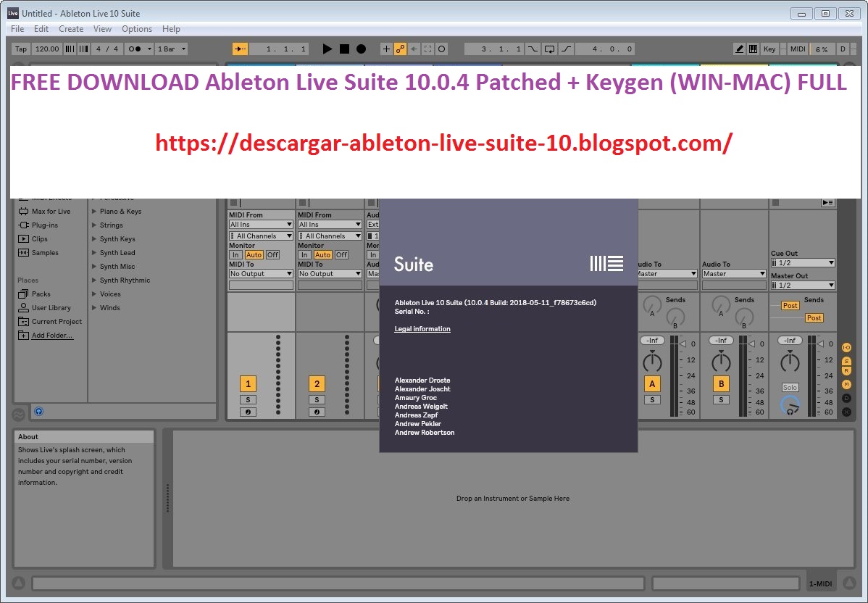Toggle the Punch-In switch
The height and width of the screenshot is (603, 868).
[533, 49]
